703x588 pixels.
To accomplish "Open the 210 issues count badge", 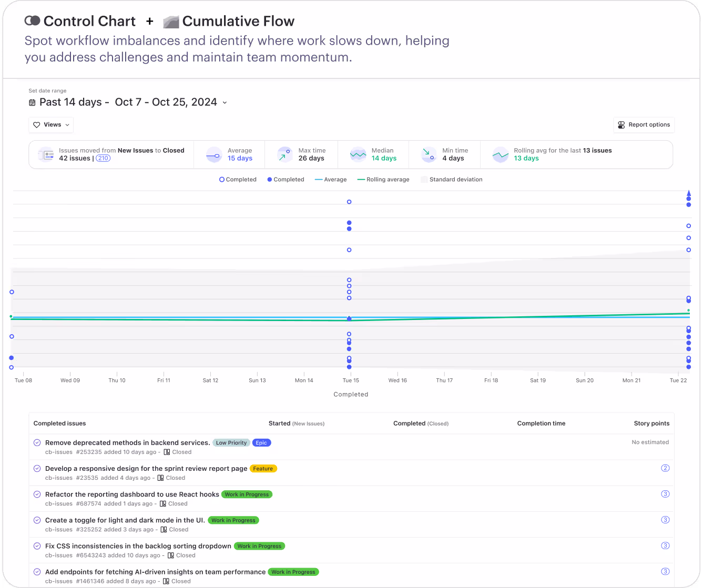I will pyautogui.click(x=103, y=158).
